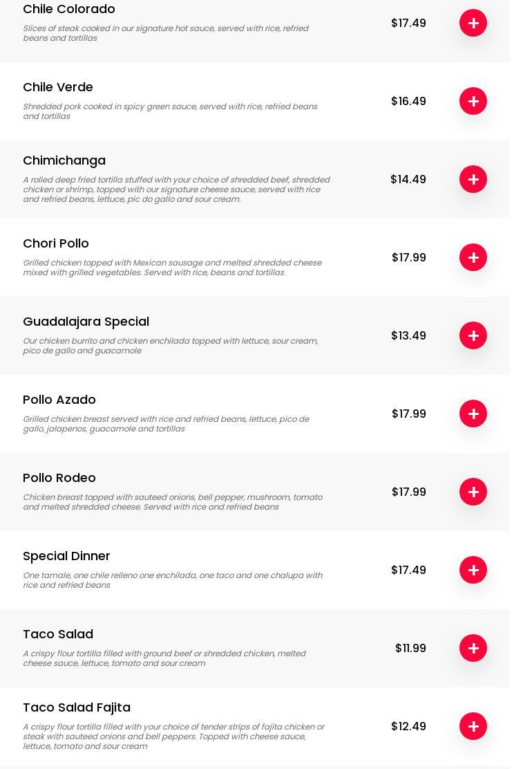
Task: Add Chimichanga to cart
Action: 473,179
